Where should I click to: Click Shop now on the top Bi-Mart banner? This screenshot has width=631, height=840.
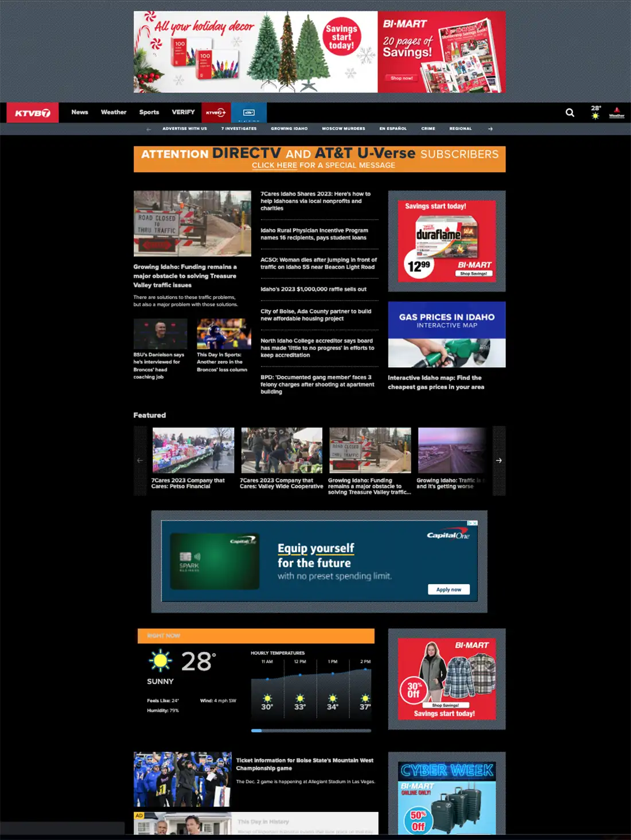(402, 78)
